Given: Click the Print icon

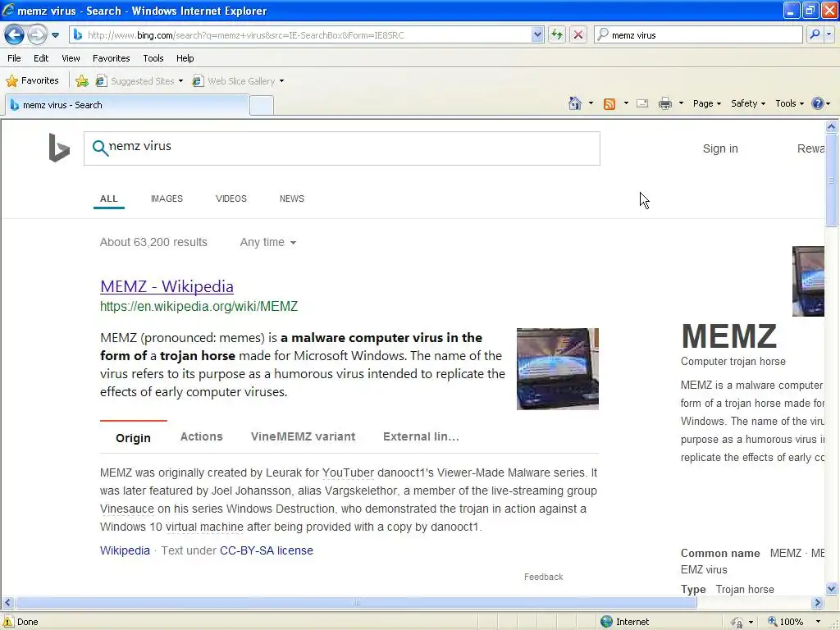Looking at the screenshot, I should pyautogui.click(x=664, y=103).
